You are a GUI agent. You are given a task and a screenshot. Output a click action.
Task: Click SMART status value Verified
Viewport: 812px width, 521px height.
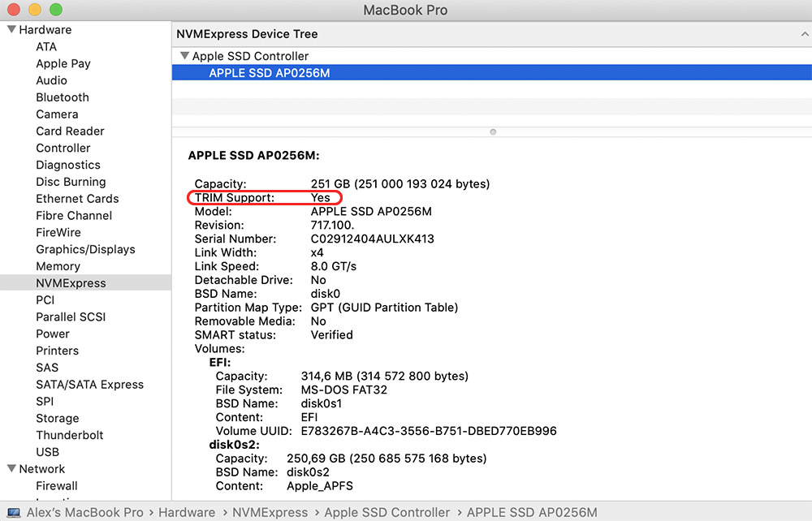point(331,335)
